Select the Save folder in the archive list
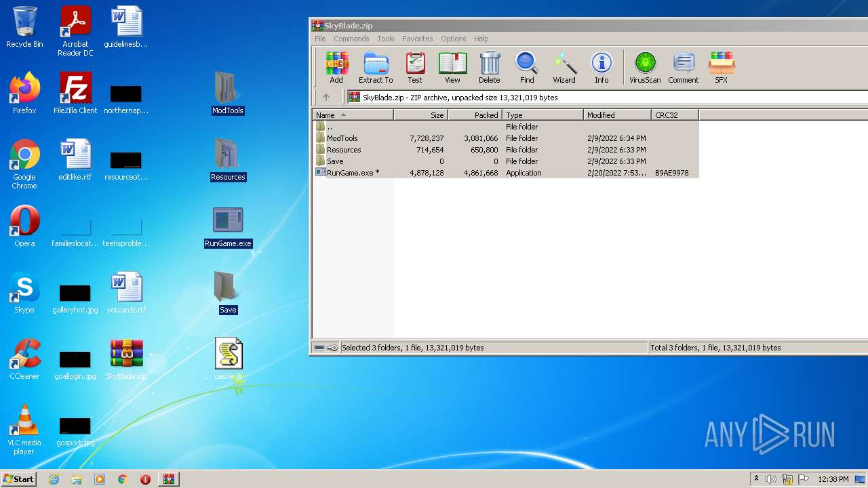This screenshot has width=868, height=488. 505,161
